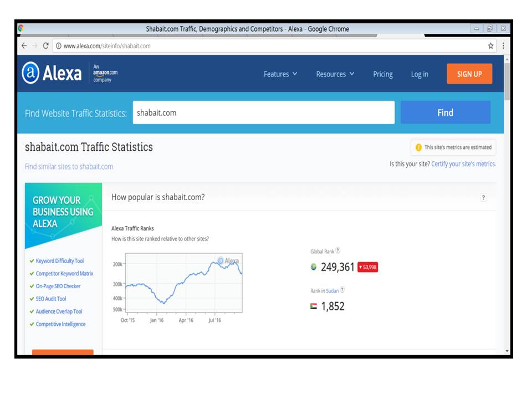Open the Competitor Keyword Matrix link
The height and width of the screenshot is (399, 532).
[x=64, y=273]
